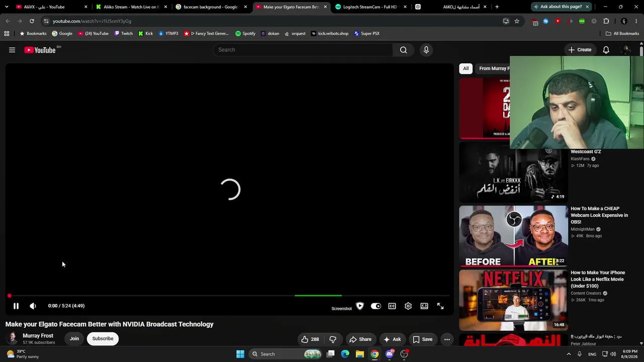Take a video Screenshot
The height and width of the screenshot is (362, 644).
[342, 308]
